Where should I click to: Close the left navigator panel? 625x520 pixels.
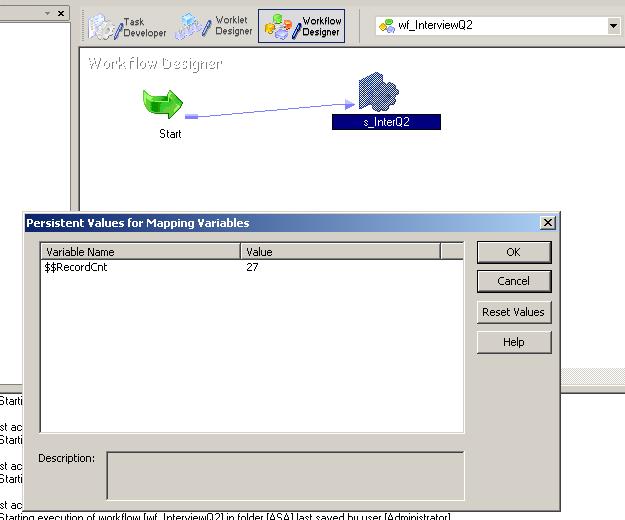point(61,14)
